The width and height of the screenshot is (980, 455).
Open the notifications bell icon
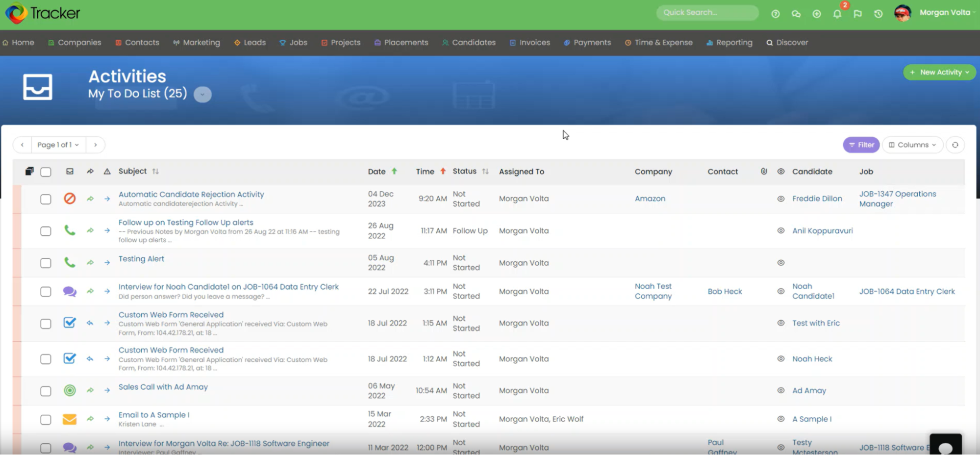pos(837,14)
